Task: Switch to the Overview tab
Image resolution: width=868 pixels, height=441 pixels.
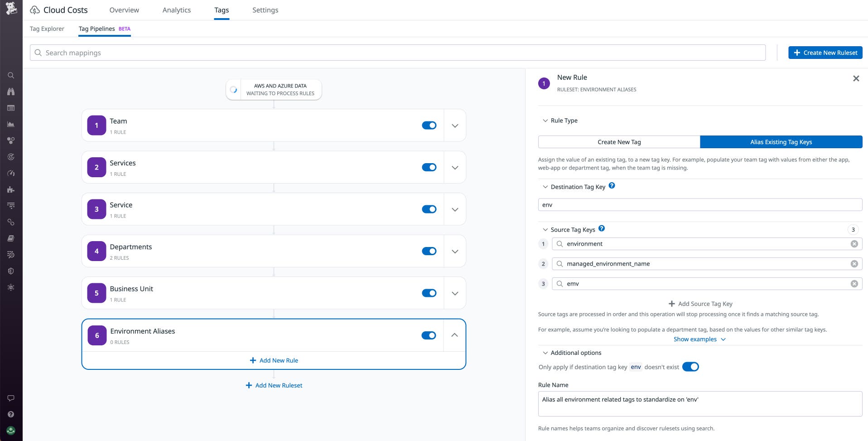Action: click(x=124, y=10)
